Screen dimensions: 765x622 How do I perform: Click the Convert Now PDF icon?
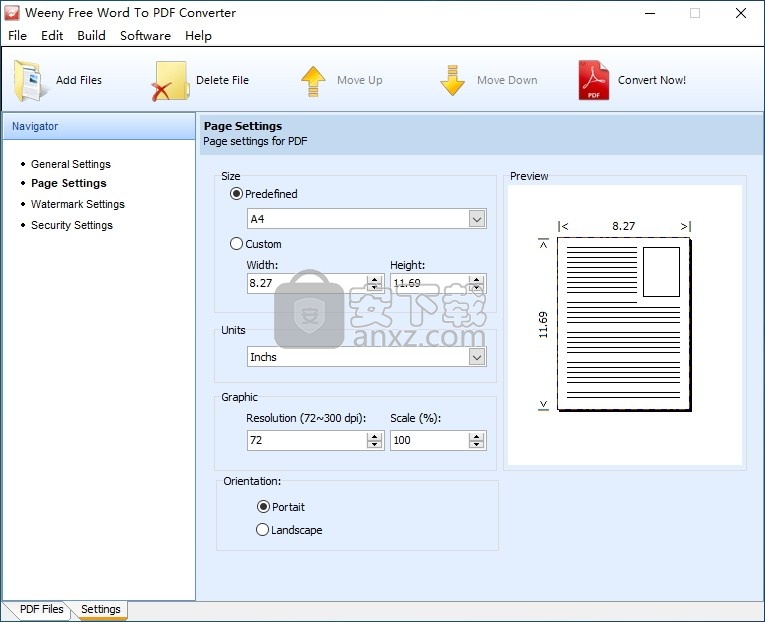click(594, 80)
